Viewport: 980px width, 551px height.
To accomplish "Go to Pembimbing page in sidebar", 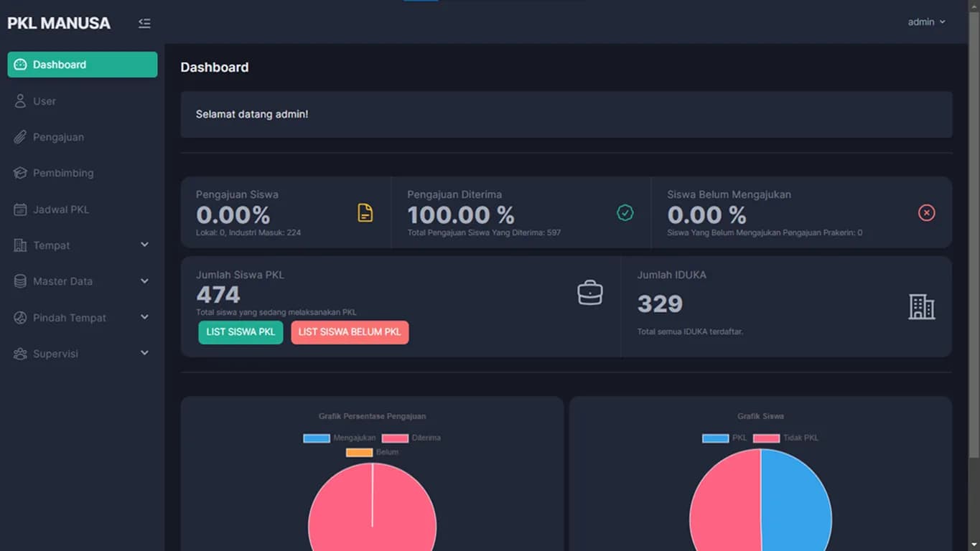I will pyautogui.click(x=63, y=173).
